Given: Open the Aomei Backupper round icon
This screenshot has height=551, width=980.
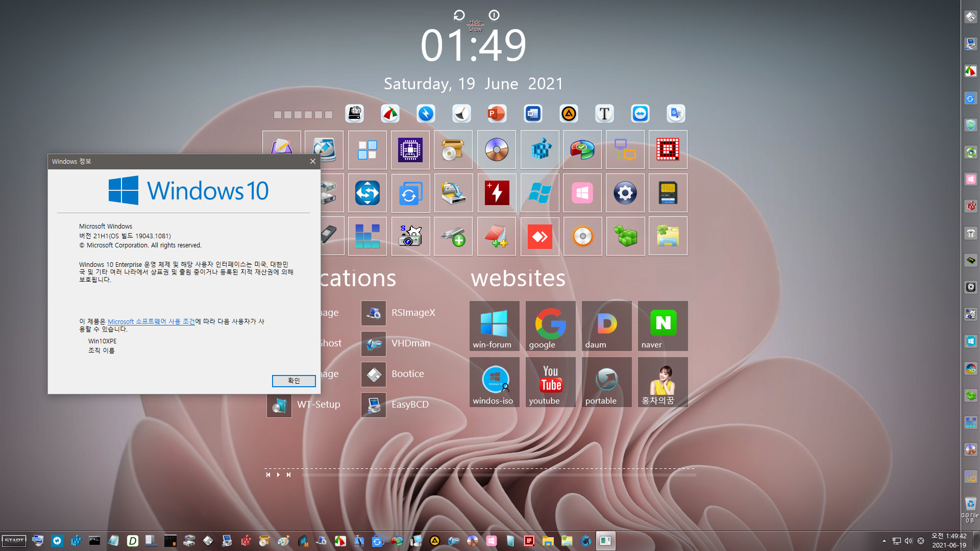Looking at the screenshot, I should click(x=569, y=113).
